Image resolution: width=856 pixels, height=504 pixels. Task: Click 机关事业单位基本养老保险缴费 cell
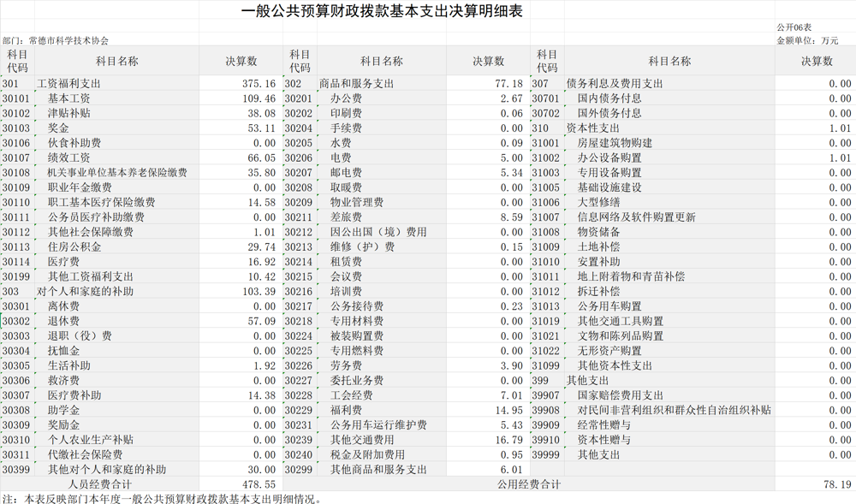tap(117, 172)
